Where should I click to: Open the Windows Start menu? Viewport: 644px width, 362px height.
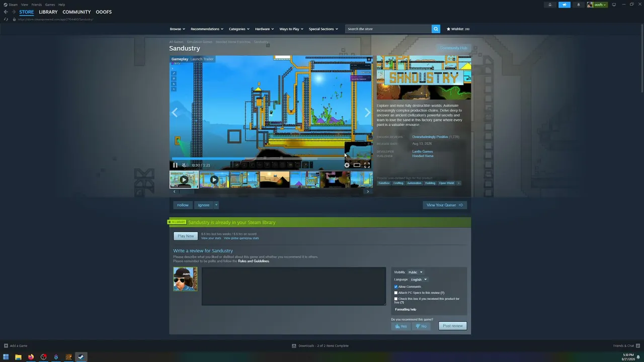pos(6,357)
